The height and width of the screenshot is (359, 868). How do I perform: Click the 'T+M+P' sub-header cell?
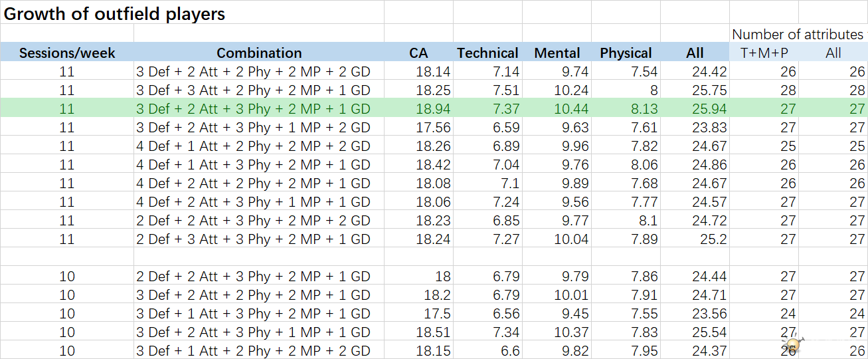764,53
